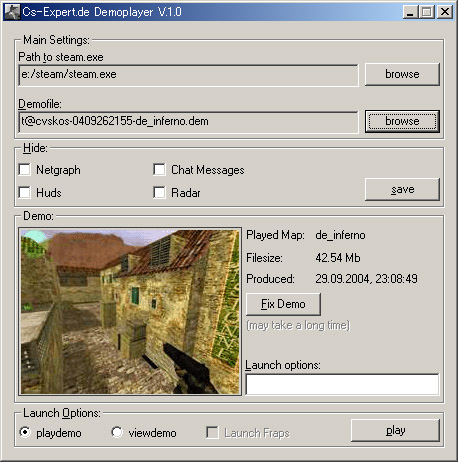Screen dimensions: 458x462
Task: Focus the Path to steam.exe field
Action: (188, 75)
